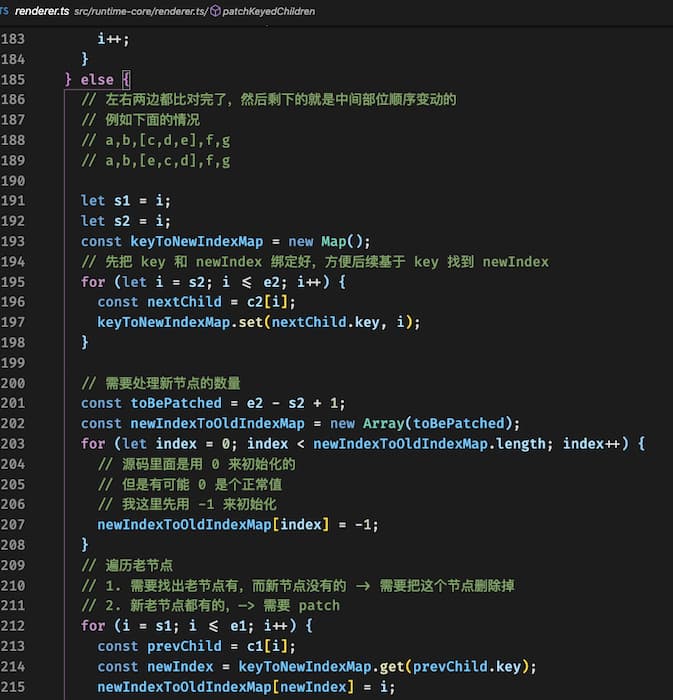This screenshot has height=700, width=673.
Task: Click the '-1' value on line 207
Action: [363, 525]
